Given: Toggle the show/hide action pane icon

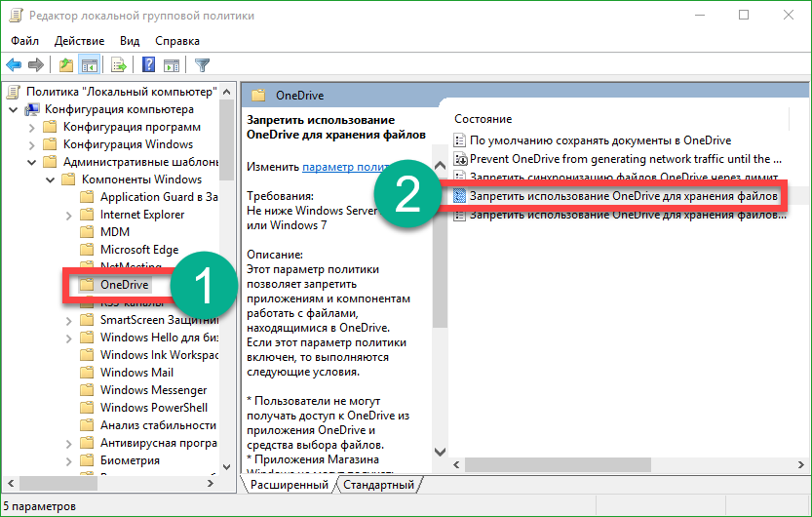Looking at the screenshot, I should point(172,65).
